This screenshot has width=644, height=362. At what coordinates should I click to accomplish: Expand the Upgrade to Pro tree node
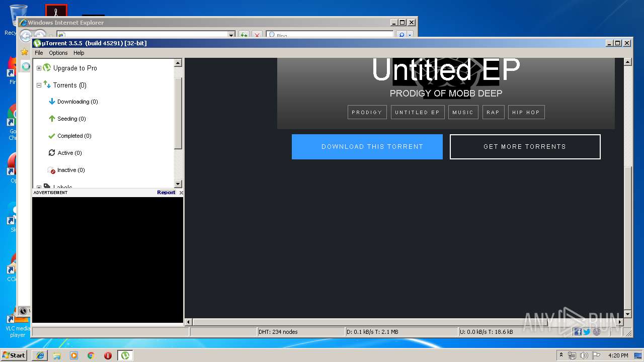(39, 68)
